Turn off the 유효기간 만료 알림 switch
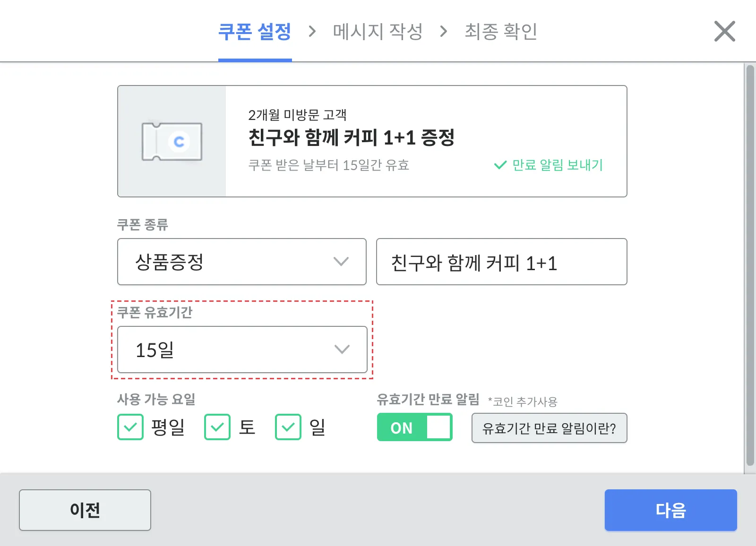Screen dimensions: 756x546 point(414,427)
